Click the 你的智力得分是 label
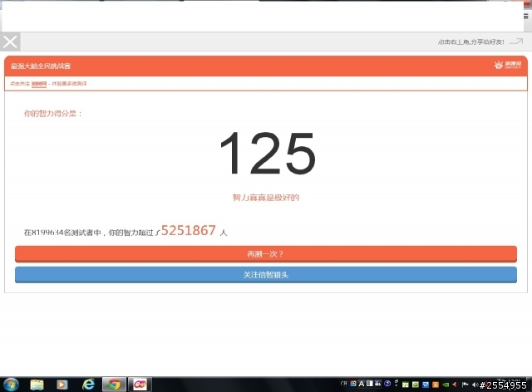 (x=52, y=114)
